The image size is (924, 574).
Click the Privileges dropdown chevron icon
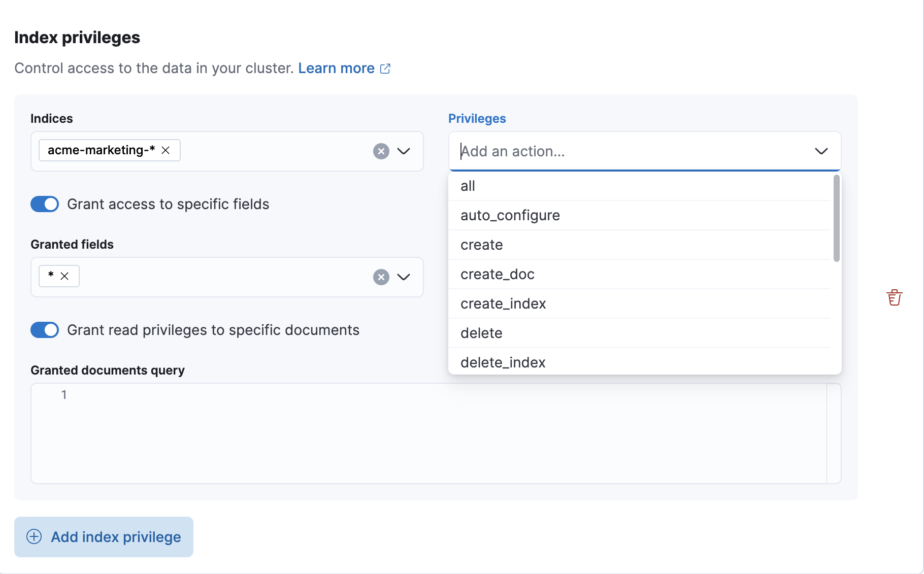click(x=822, y=151)
